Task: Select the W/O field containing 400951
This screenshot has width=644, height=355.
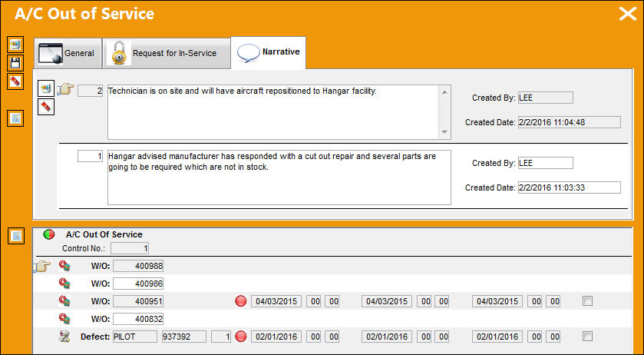Action: click(138, 301)
